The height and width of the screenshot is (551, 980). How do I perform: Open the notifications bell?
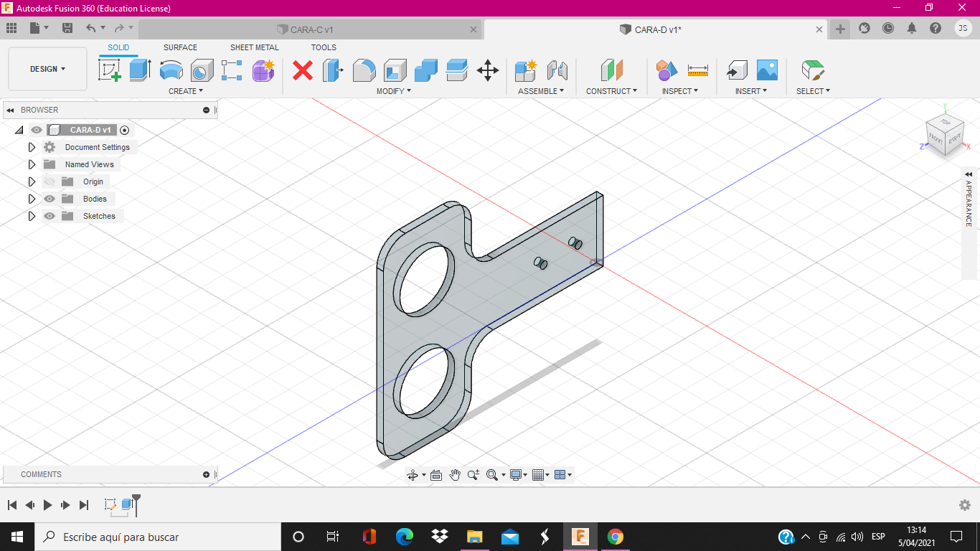tap(912, 28)
